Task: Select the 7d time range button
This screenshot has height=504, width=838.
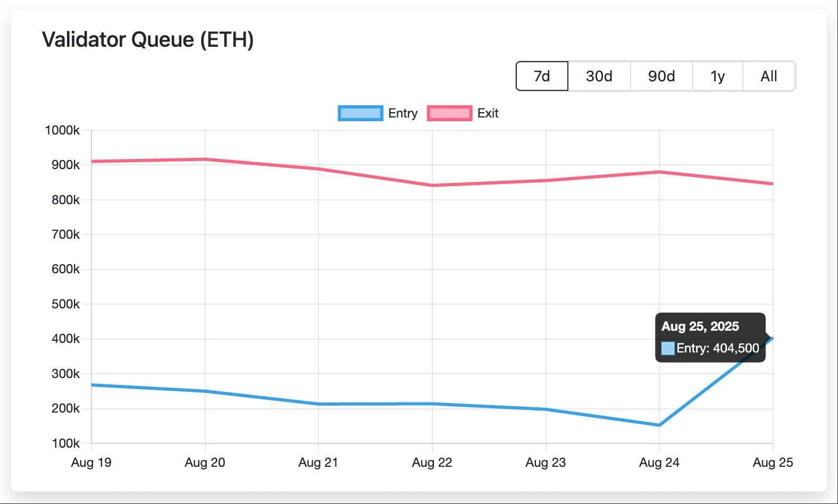Action: (541, 76)
